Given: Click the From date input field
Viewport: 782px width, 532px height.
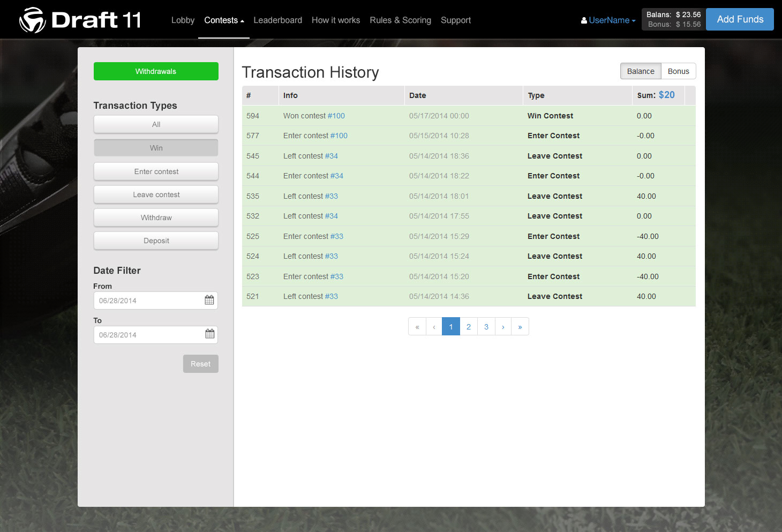Looking at the screenshot, I should pyautogui.click(x=155, y=301).
